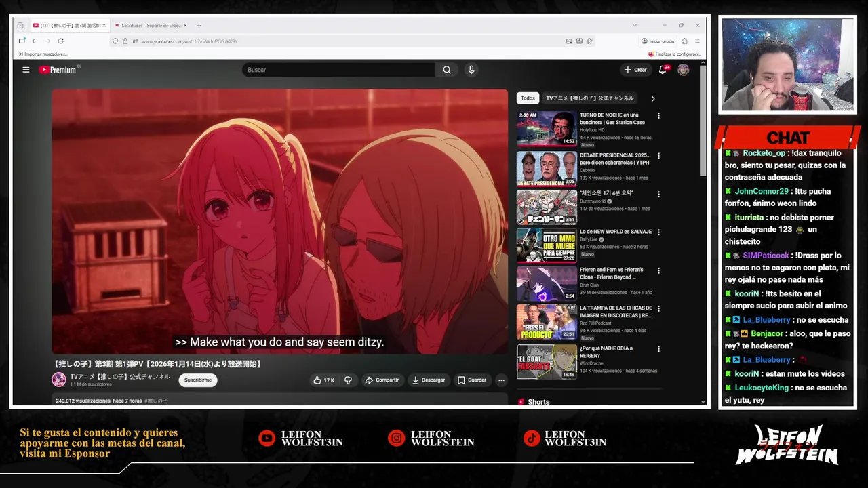Click chat username iturrieta
Viewport: 868px width, 488px height.
coord(749,218)
